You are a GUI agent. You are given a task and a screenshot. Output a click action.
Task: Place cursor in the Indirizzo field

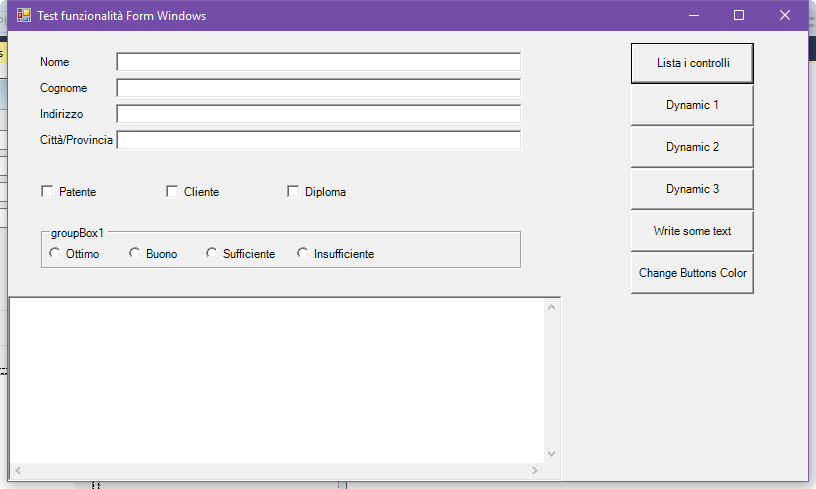[318, 114]
